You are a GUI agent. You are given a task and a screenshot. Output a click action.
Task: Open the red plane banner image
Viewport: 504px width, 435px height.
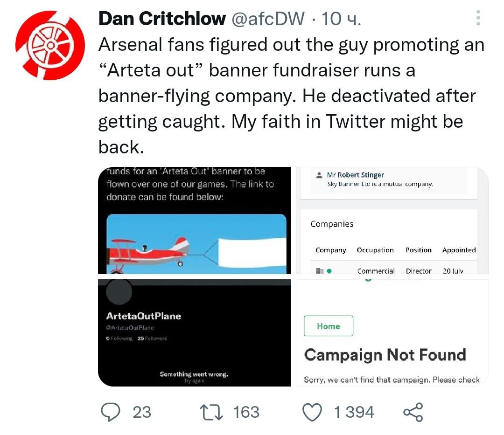click(195, 220)
